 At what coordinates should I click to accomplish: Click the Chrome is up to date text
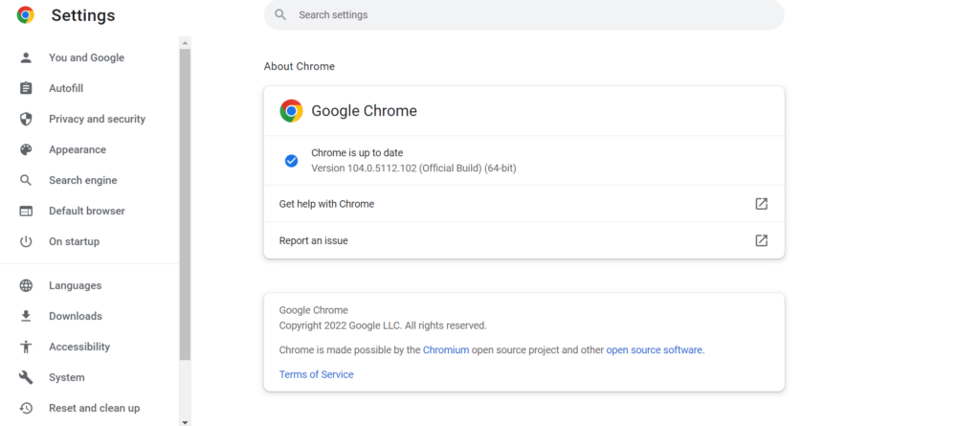358,152
